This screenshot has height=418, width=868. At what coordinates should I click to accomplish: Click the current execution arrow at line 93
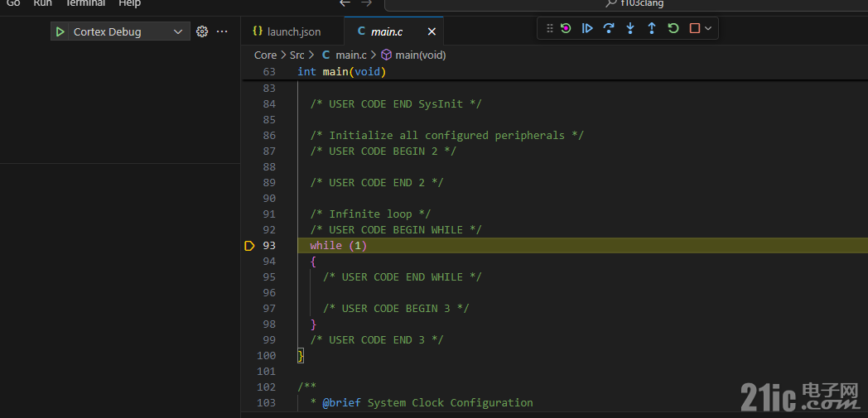[x=249, y=246]
